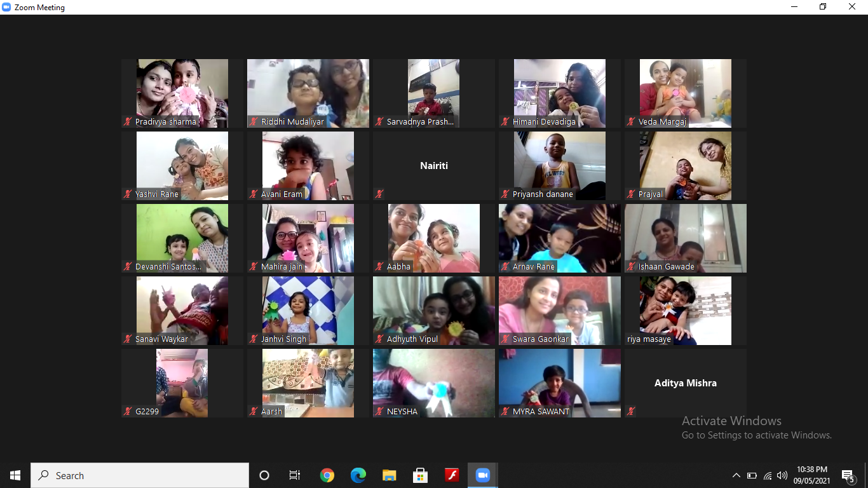Click muted mic icon in Aditya Mishra tile
The height and width of the screenshot is (488, 868).
(x=631, y=411)
